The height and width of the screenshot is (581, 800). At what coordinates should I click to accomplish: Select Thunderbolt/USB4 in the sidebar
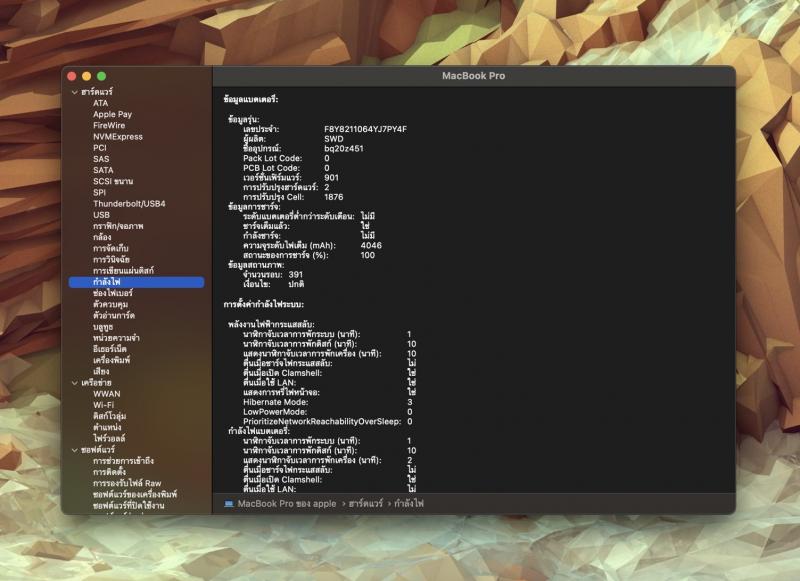[129, 203]
